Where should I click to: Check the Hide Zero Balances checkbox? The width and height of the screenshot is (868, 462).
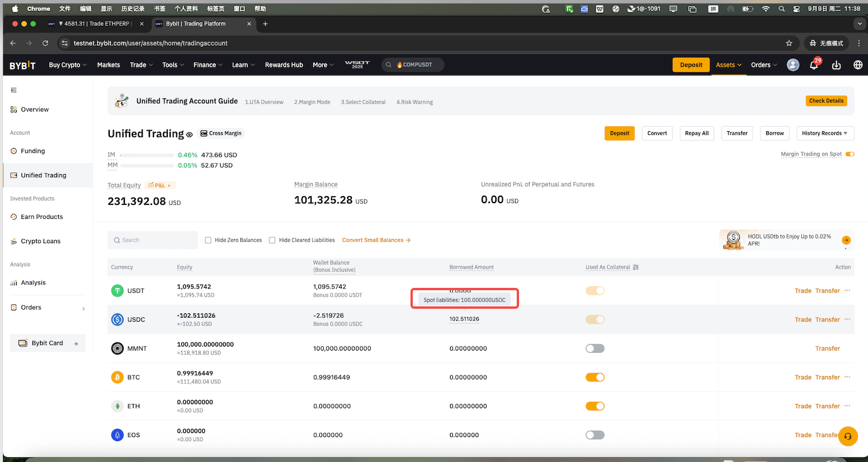pos(208,240)
